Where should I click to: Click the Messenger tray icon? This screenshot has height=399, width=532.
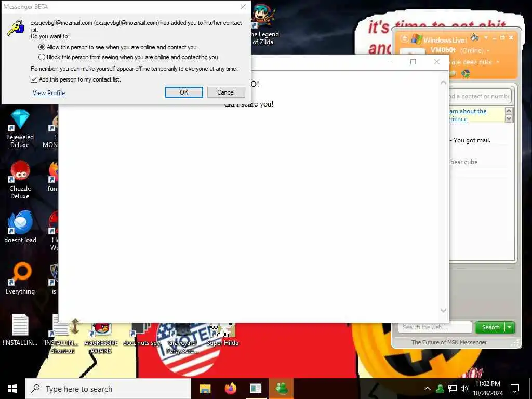[440, 389]
